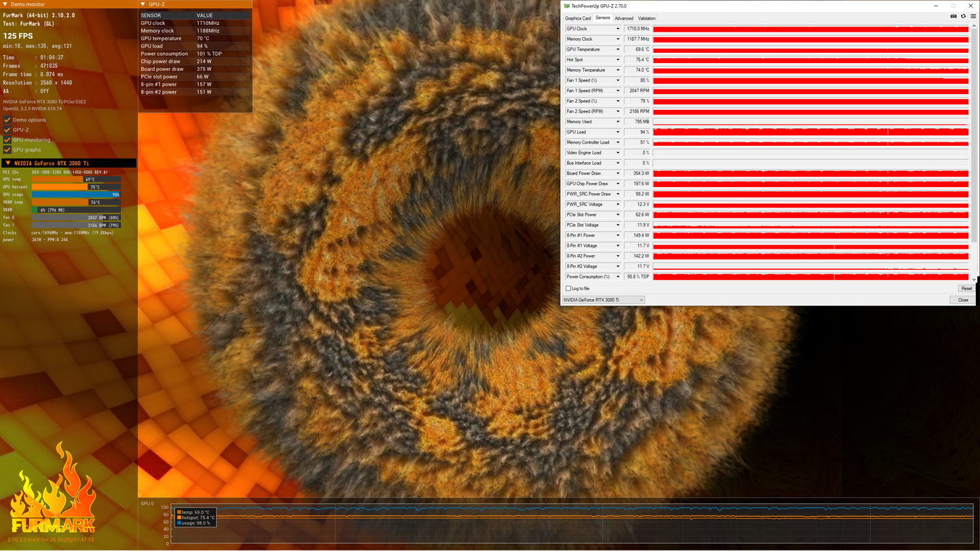This screenshot has height=551, width=980.
Task: Minimize the GPU-Z window
Action: pyautogui.click(x=937, y=5)
